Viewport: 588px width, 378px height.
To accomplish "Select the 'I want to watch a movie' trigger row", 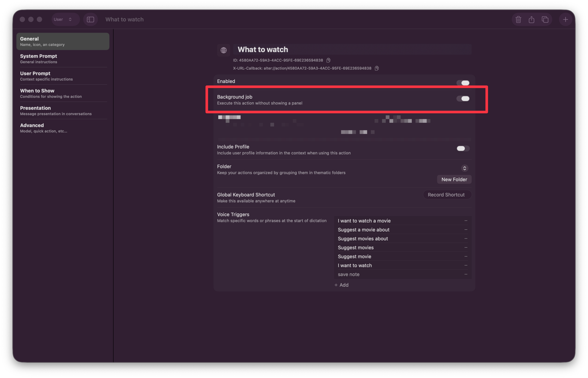I will pyautogui.click(x=402, y=221).
